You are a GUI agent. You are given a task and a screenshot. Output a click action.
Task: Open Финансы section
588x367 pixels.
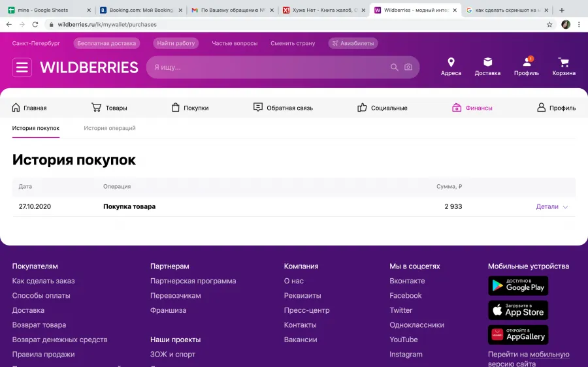pos(472,108)
